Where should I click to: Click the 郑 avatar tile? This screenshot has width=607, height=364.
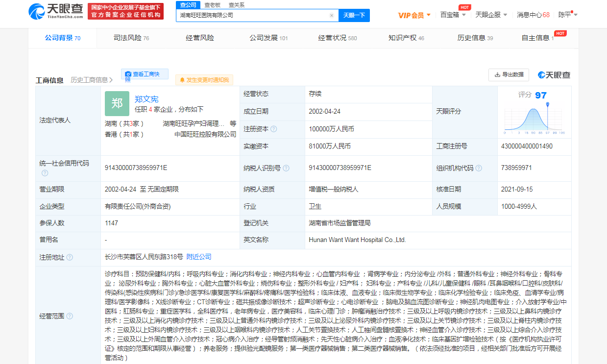(x=117, y=103)
